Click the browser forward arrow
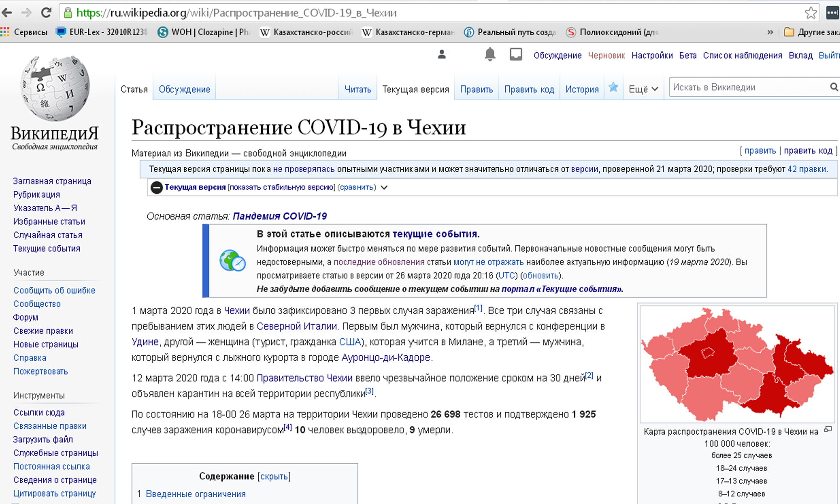Screen dimensions: 840x504 [x=26, y=13]
